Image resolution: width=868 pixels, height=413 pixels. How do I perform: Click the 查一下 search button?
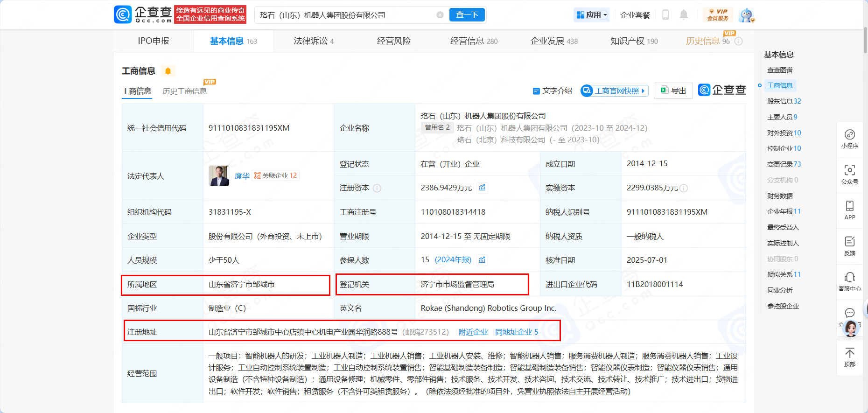tap(467, 15)
